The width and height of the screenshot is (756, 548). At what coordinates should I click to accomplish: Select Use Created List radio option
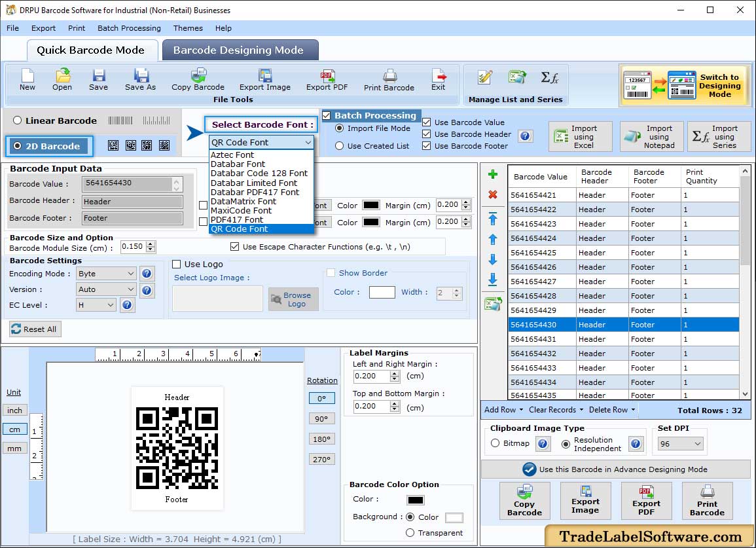[x=340, y=146]
